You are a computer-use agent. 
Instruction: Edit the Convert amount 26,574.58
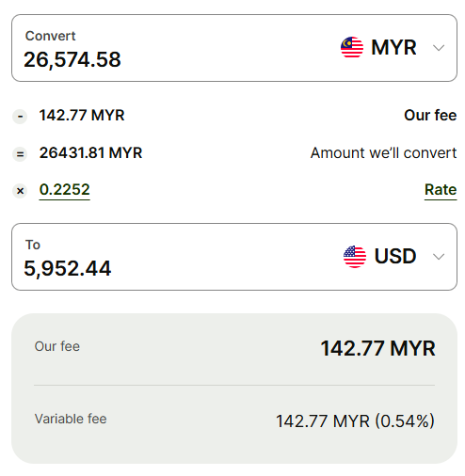72,59
